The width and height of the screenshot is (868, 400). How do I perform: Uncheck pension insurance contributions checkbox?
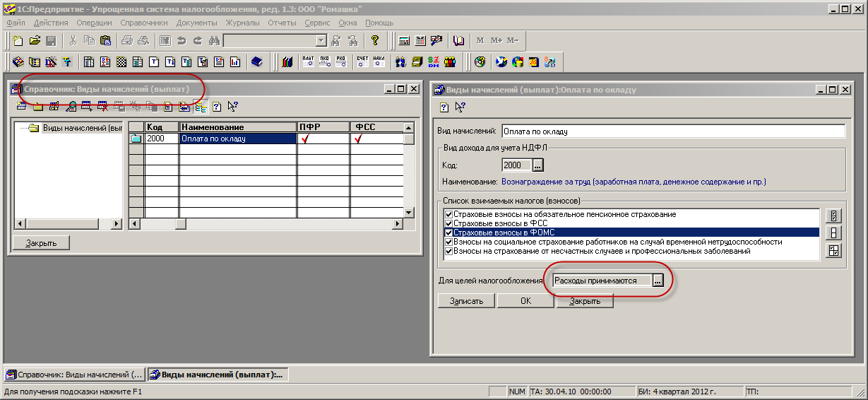point(448,214)
